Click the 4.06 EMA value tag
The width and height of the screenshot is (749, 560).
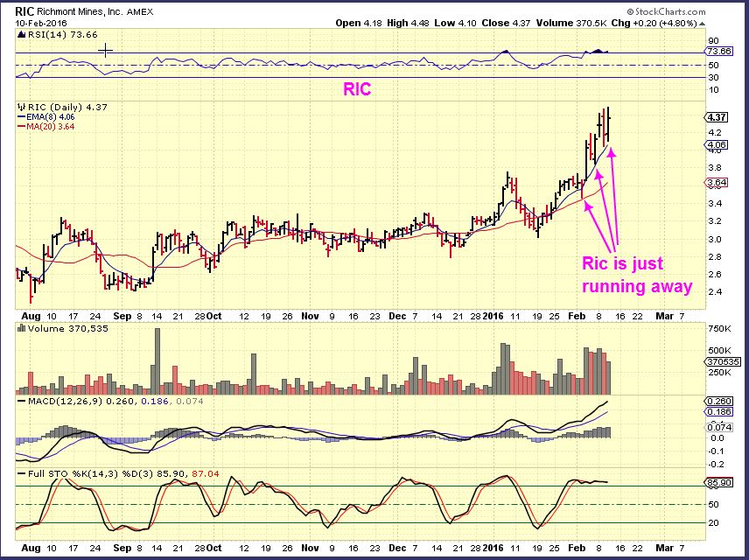coord(716,144)
